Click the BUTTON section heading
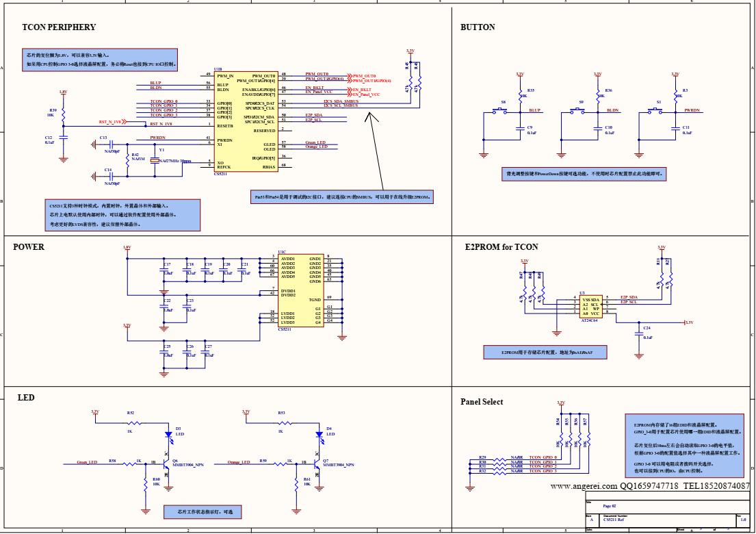The height and width of the screenshot is (534, 756). coord(478,27)
